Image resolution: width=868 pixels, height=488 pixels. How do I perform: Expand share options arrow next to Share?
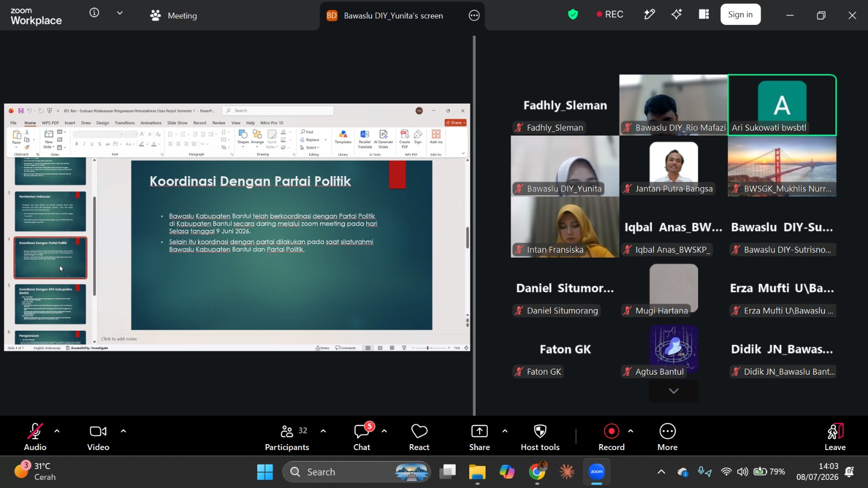tap(505, 431)
